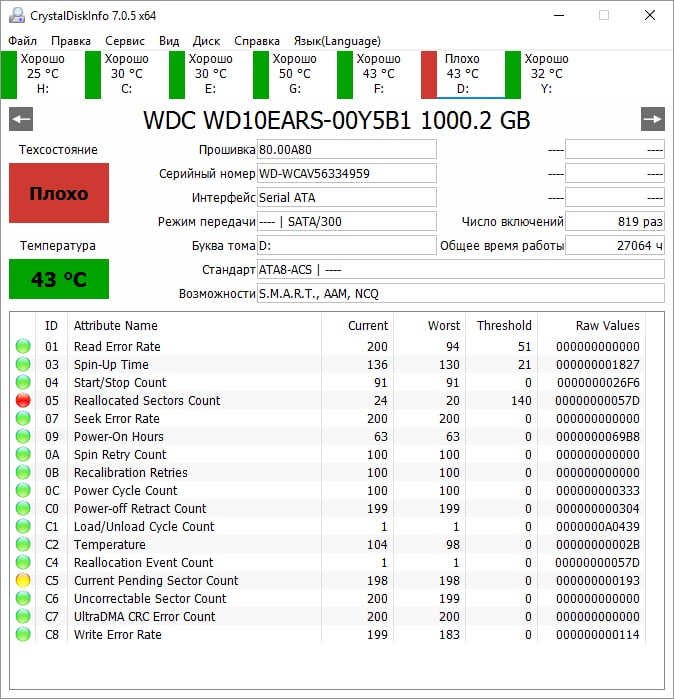Click the green status icon for Power-off Retract Count
The height and width of the screenshot is (699, 674).
[x=23, y=508]
